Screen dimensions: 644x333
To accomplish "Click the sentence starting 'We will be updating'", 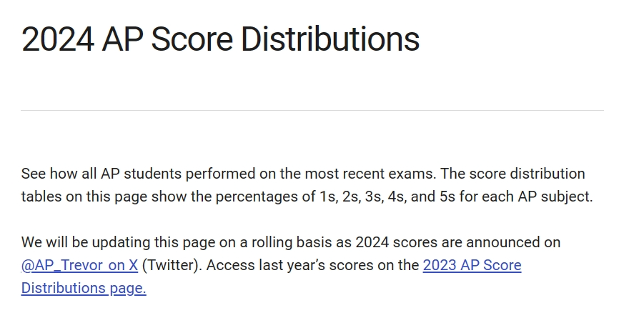I will tap(290, 242).
